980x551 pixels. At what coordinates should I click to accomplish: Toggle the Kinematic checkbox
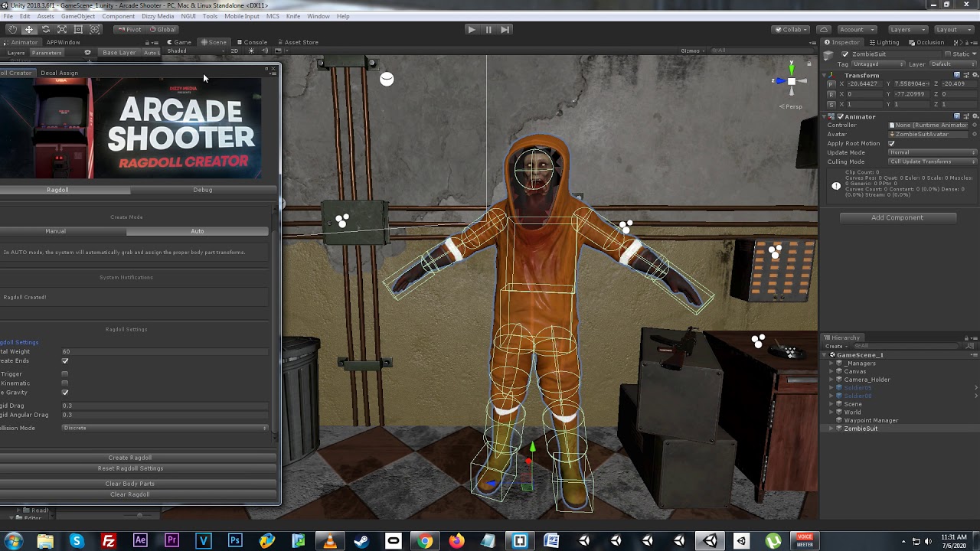click(65, 383)
